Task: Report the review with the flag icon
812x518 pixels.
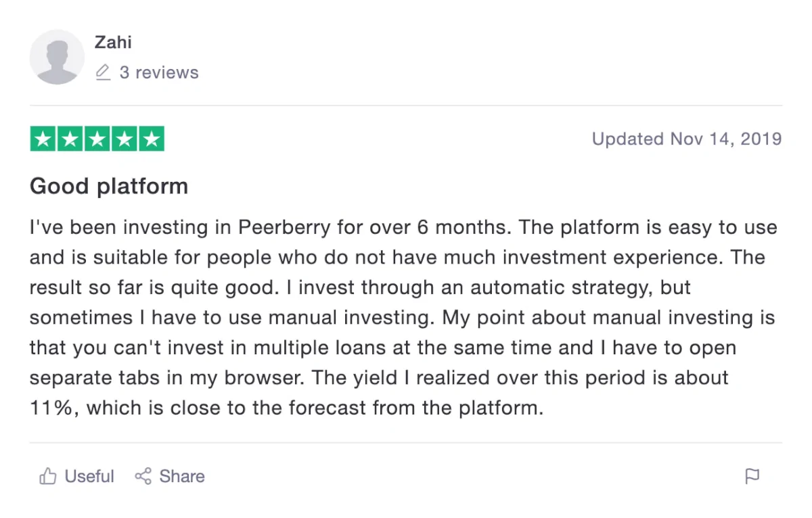Action: point(752,477)
